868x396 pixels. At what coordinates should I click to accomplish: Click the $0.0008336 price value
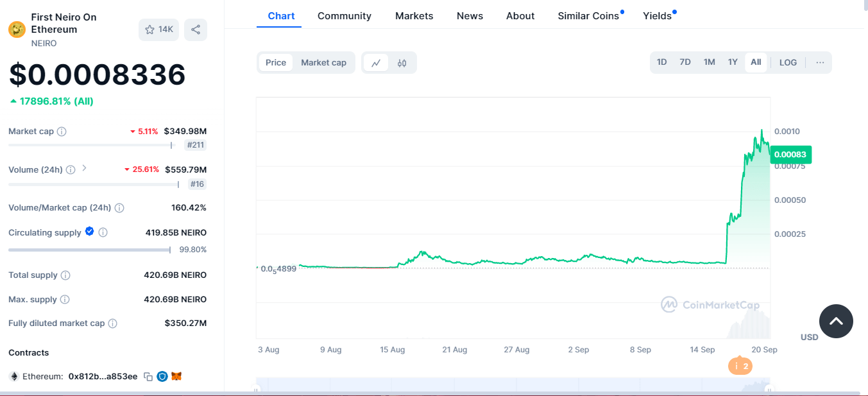(x=97, y=75)
